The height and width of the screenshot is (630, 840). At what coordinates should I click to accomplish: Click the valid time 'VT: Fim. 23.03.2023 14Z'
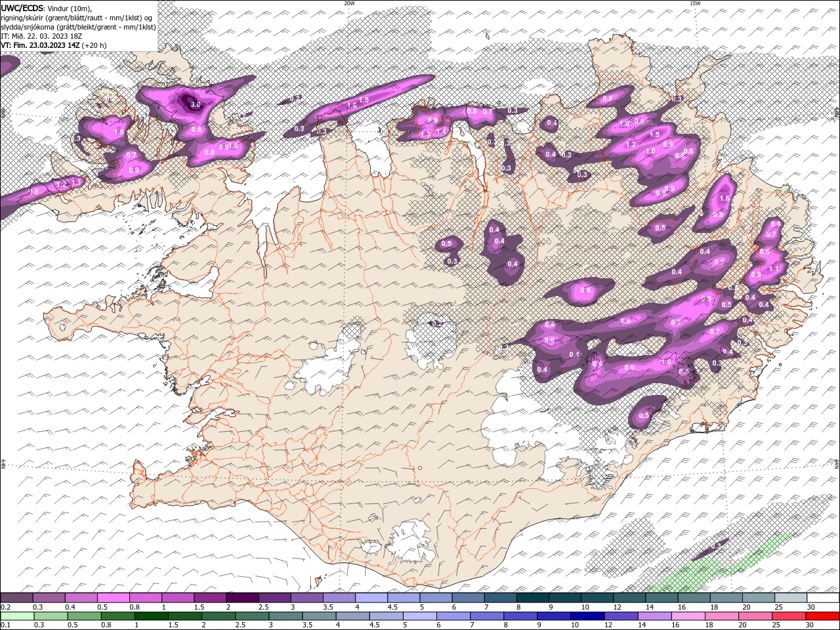[x=40, y=45]
